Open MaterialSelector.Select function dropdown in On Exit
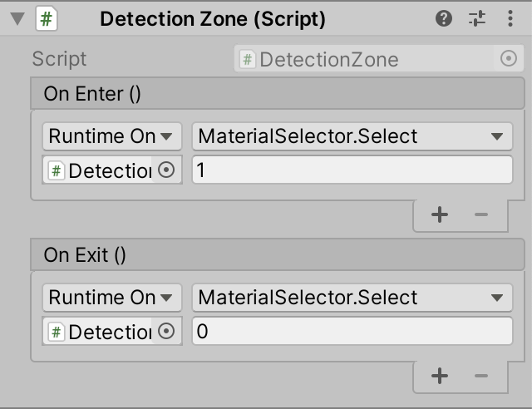Screen dimensions: 532x409 352,298
